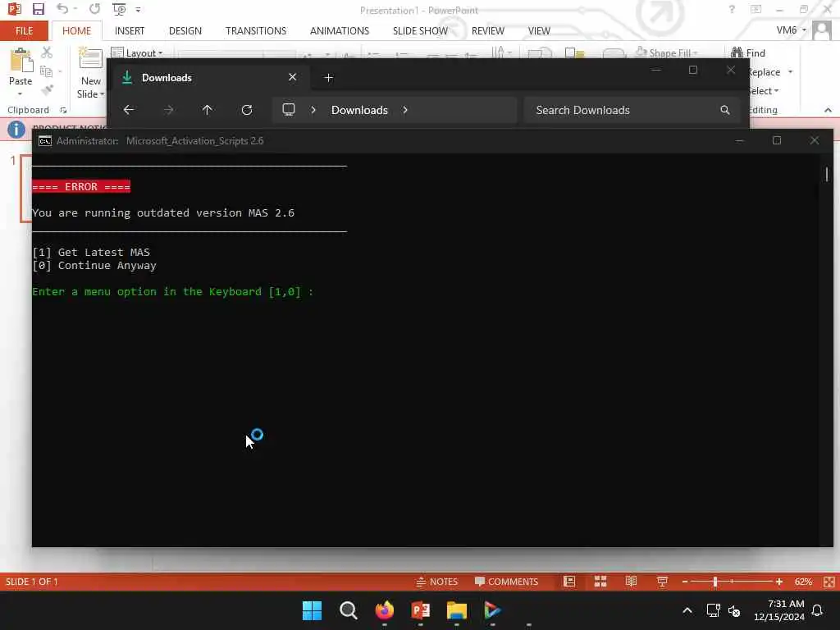
Task: Open the DESIGN ribbon tab
Action: point(185,31)
